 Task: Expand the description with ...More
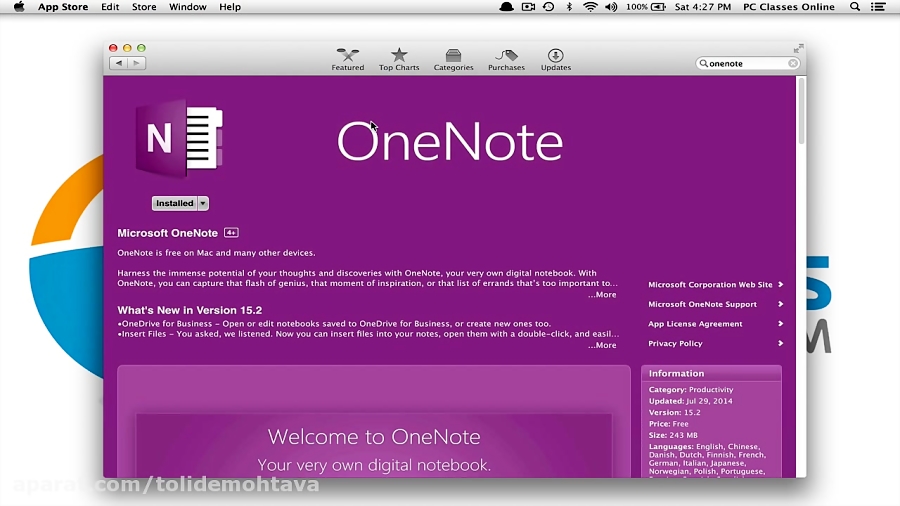pyautogui.click(x=602, y=295)
